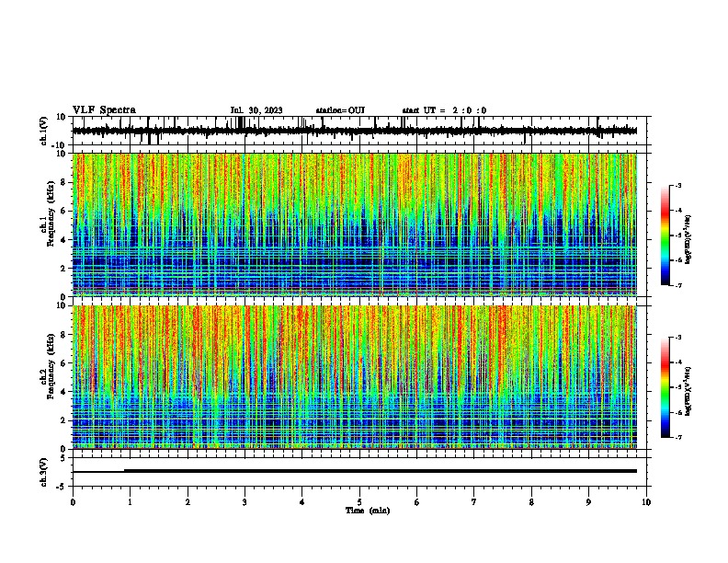Click the ch.1 "Frequency (kHz)" axis label

[x=51, y=213]
